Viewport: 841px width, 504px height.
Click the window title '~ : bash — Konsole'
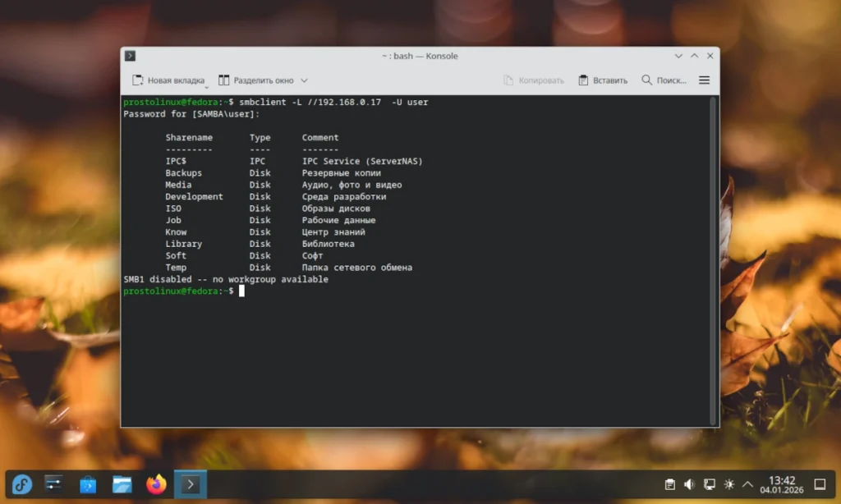[420, 56]
